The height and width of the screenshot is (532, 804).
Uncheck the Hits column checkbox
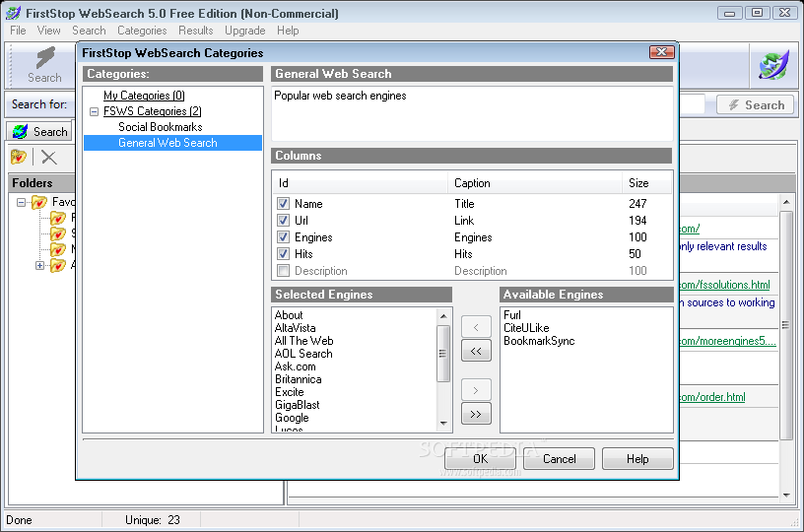coord(283,254)
